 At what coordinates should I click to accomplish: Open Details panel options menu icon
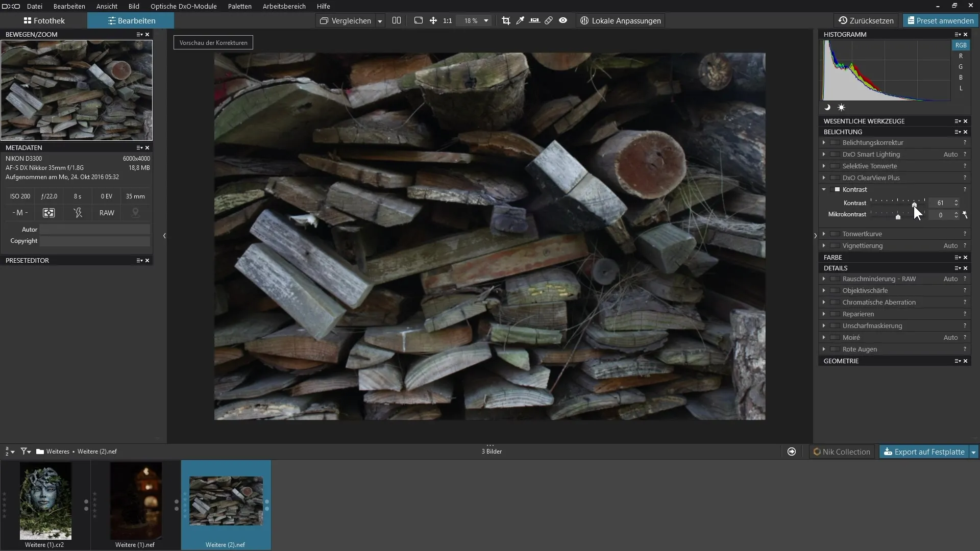pos(958,268)
